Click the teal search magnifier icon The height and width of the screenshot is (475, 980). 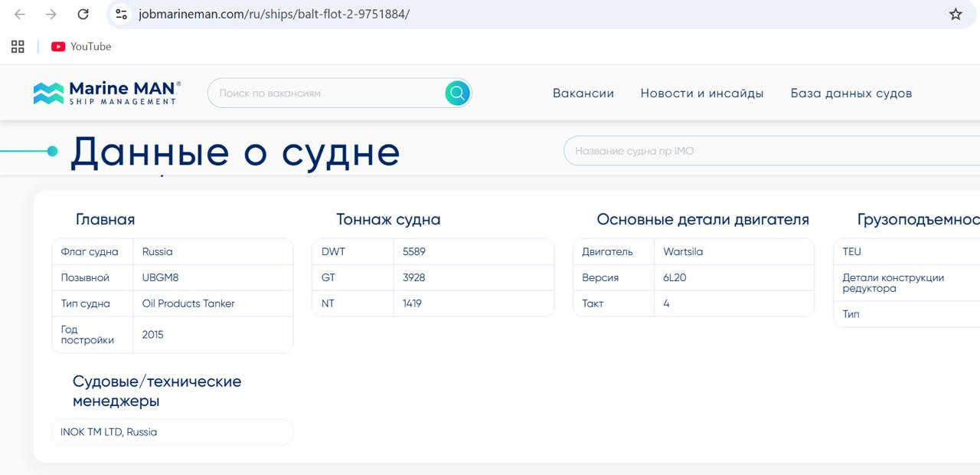pos(457,93)
